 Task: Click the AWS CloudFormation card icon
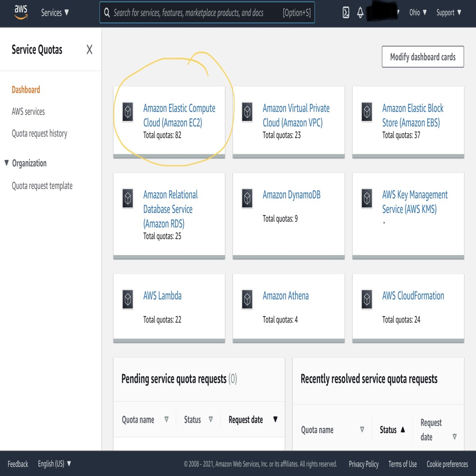[367, 299]
